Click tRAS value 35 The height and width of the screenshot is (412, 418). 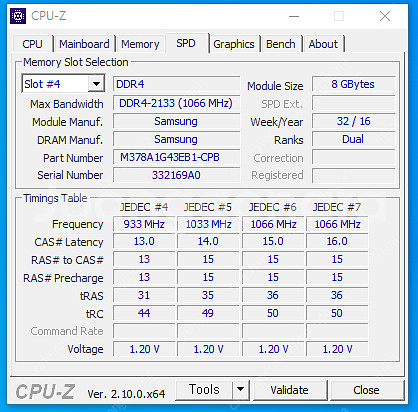(208, 295)
